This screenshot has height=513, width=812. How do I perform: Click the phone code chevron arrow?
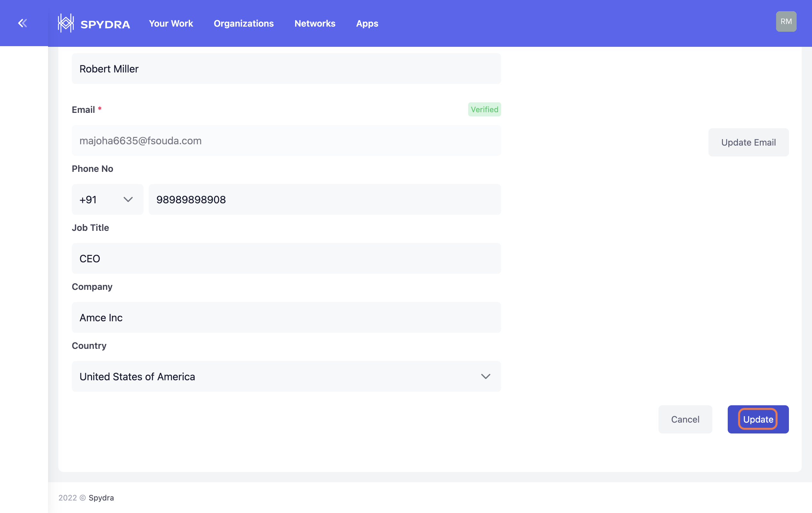click(x=128, y=199)
